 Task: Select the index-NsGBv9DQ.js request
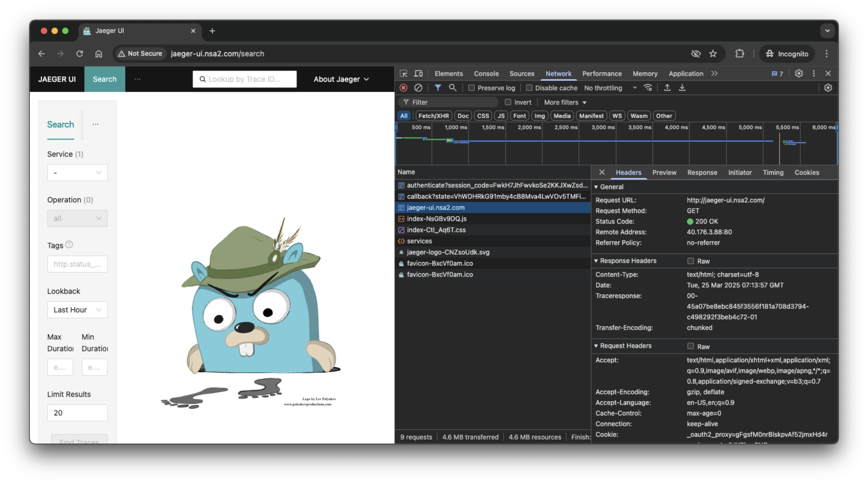(x=492, y=219)
